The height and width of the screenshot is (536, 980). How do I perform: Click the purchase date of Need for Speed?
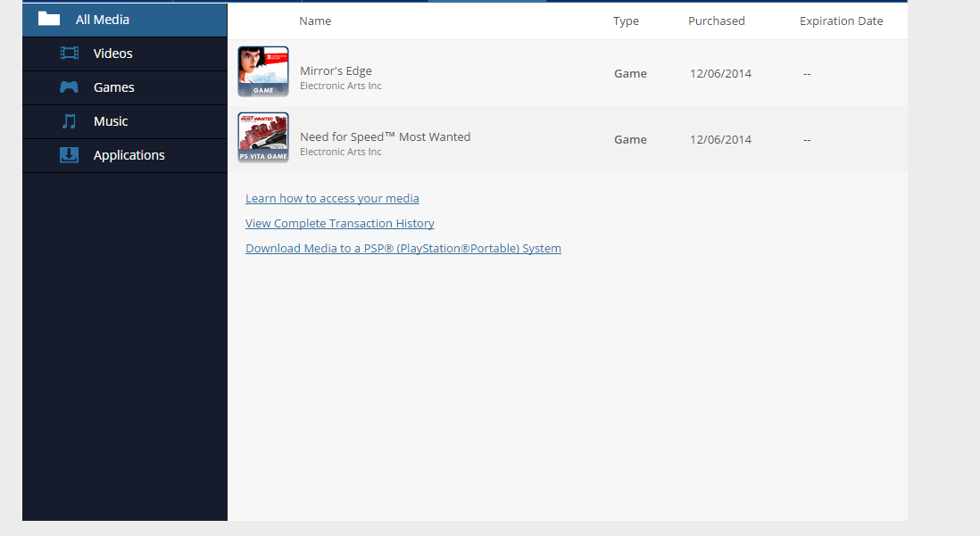(x=720, y=140)
